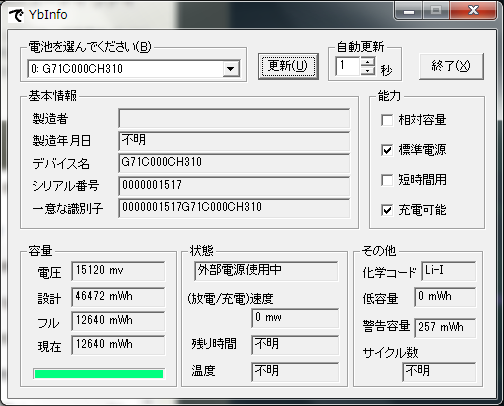Click the 一意な識別子 field value

point(234,208)
